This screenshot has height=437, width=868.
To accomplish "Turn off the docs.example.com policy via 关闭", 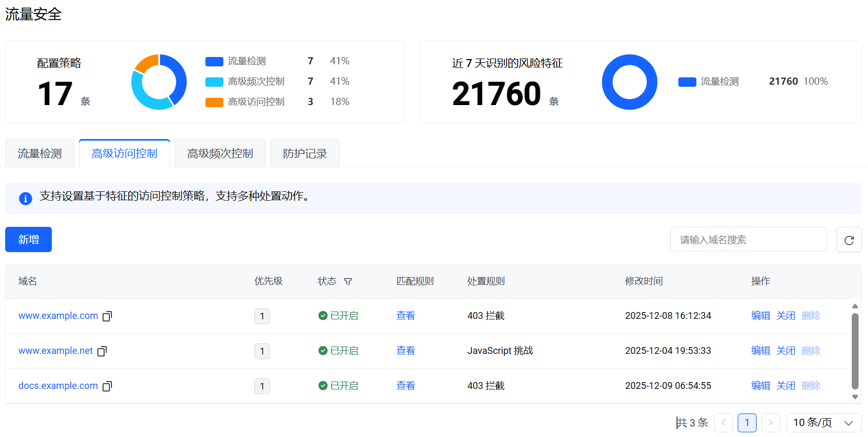I will (785, 386).
